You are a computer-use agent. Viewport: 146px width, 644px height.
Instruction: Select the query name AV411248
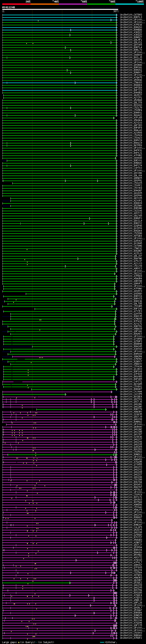[8, 8]
